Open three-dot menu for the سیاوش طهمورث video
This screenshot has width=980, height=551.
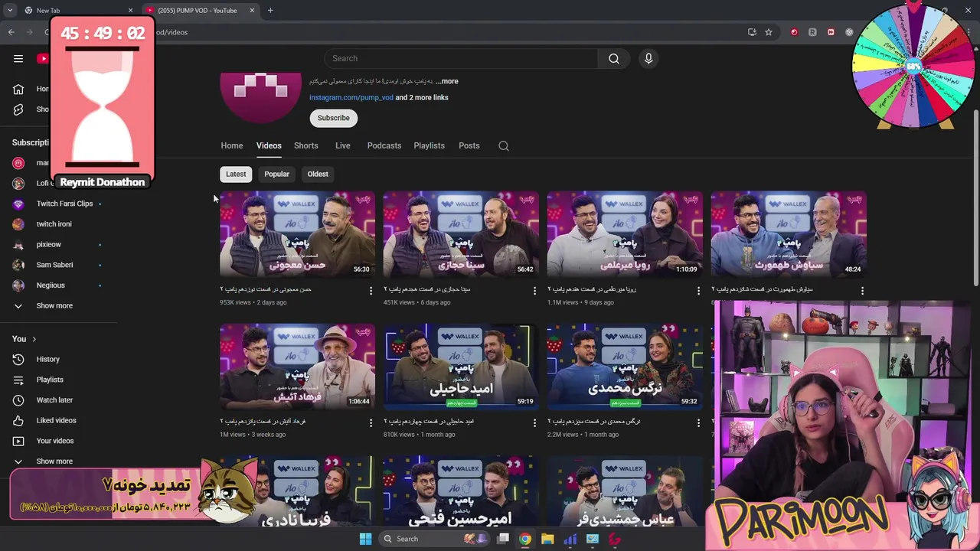(x=862, y=291)
